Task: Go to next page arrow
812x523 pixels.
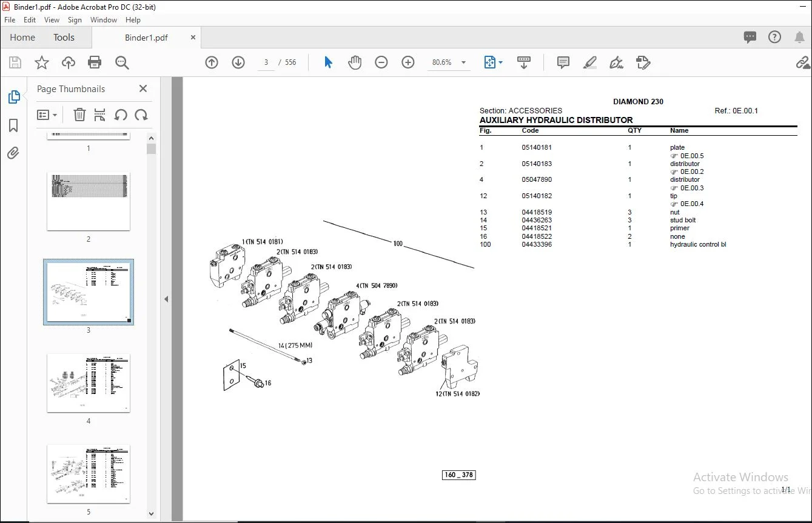Action: tap(238, 62)
